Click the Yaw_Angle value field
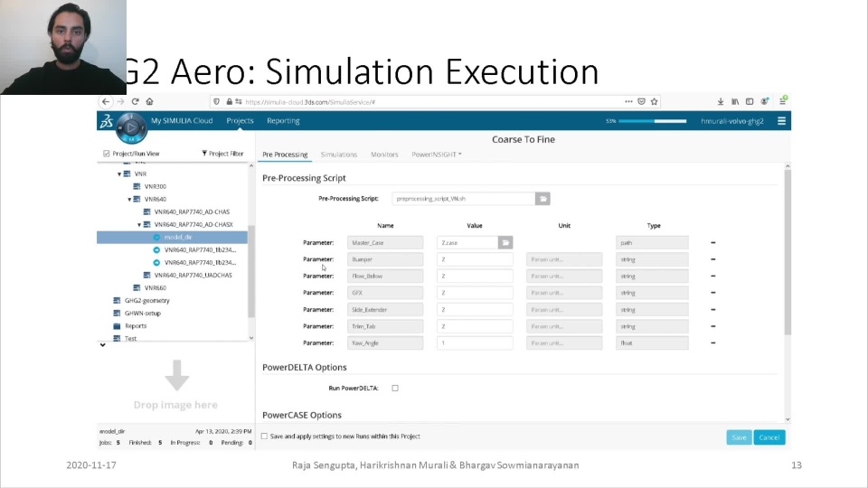868x488 pixels. 475,343
